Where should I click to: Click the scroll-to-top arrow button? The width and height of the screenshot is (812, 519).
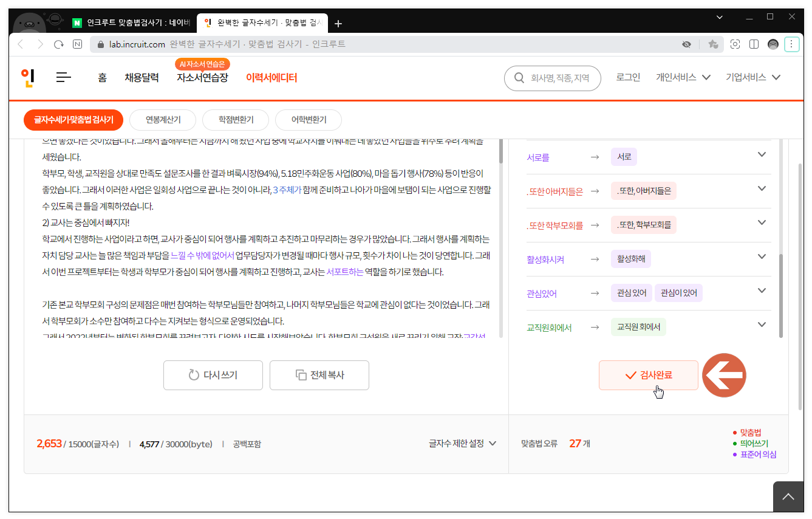[788, 497]
